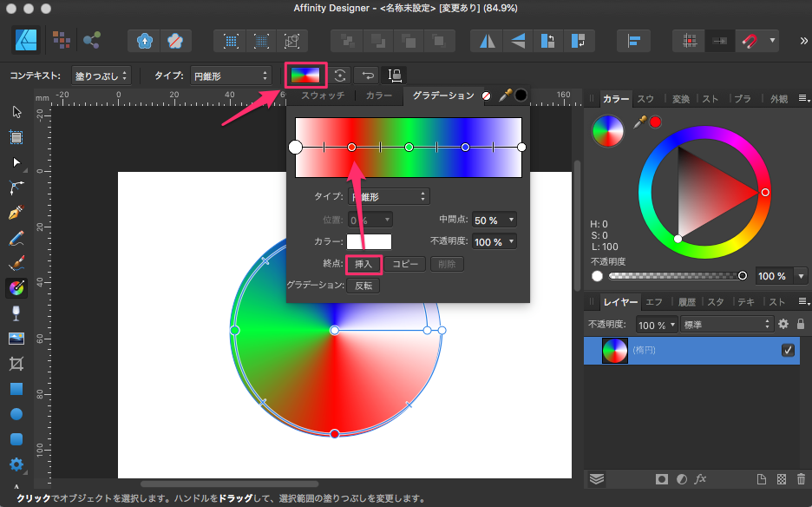Select the Ellipse shape tool
This screenshot has width=812, height=507.
tap(16, 414)
